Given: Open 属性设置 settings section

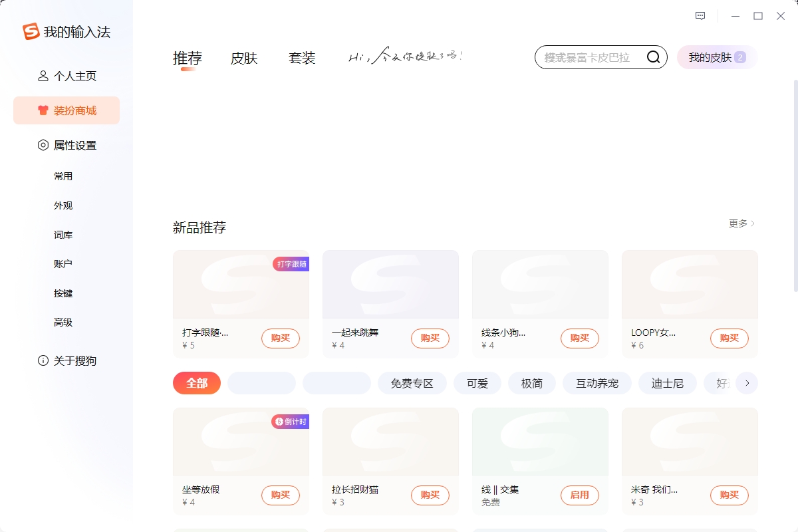Looking at the screenshot, I should point(66,145).
